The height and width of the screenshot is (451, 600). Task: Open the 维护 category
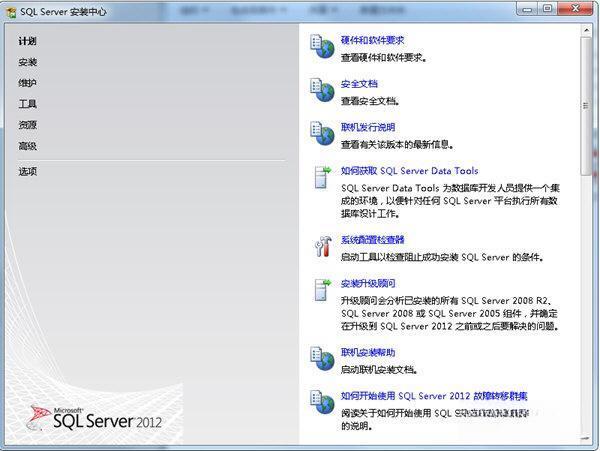click(x=28, y=83)
